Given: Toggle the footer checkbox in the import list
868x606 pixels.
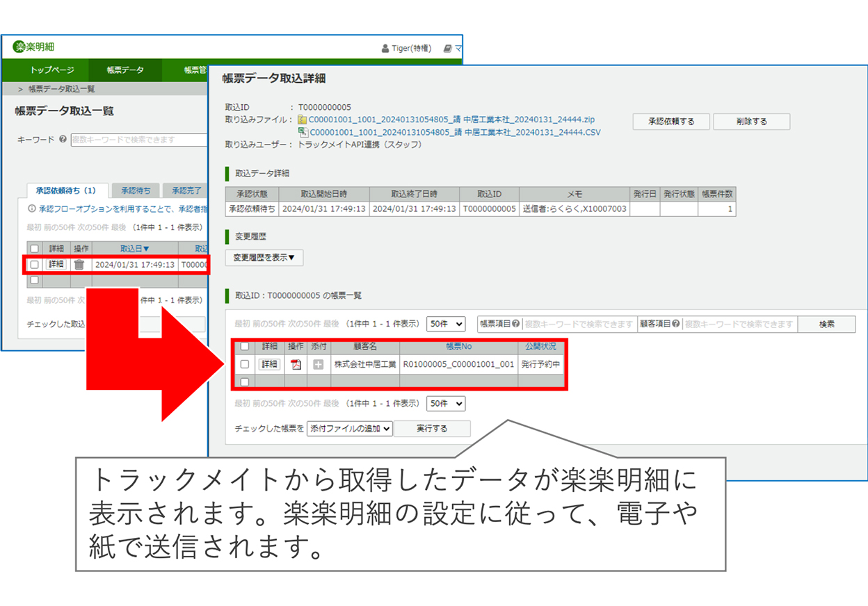Looking at the screenshot, I should (35, 281).
